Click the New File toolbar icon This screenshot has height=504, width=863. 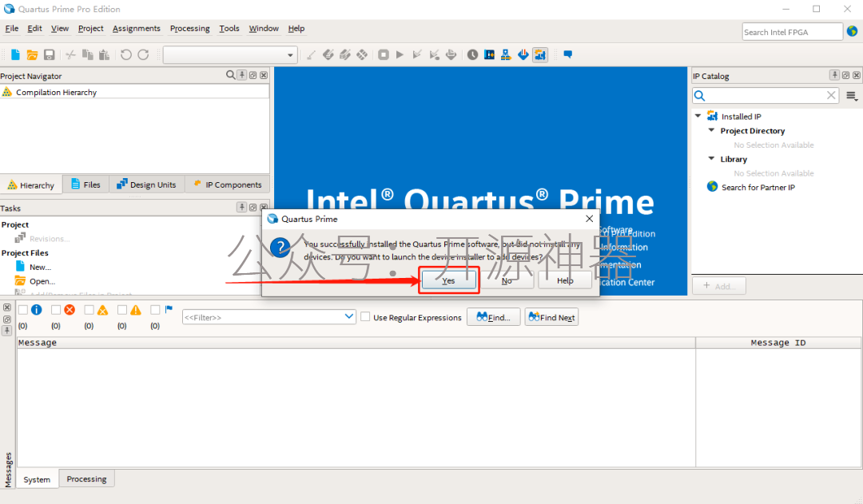coord(15,54)
